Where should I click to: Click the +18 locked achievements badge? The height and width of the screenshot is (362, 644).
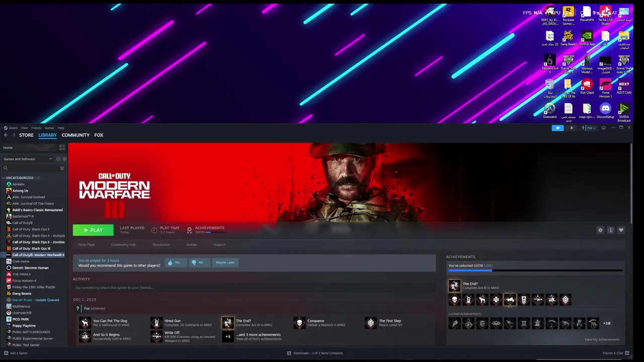click(x=607, y=323)
